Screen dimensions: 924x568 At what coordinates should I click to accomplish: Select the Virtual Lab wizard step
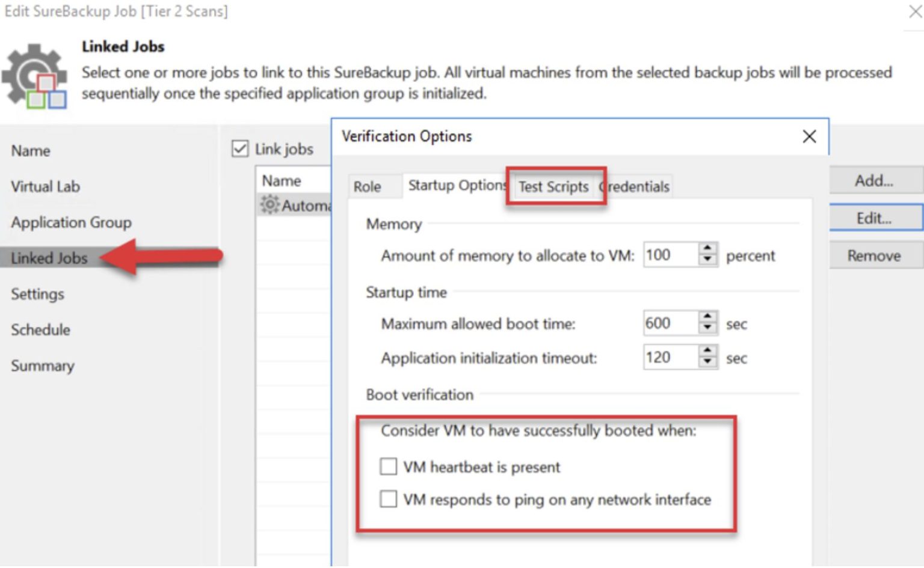pyautogui.click(x=45, y=186)
